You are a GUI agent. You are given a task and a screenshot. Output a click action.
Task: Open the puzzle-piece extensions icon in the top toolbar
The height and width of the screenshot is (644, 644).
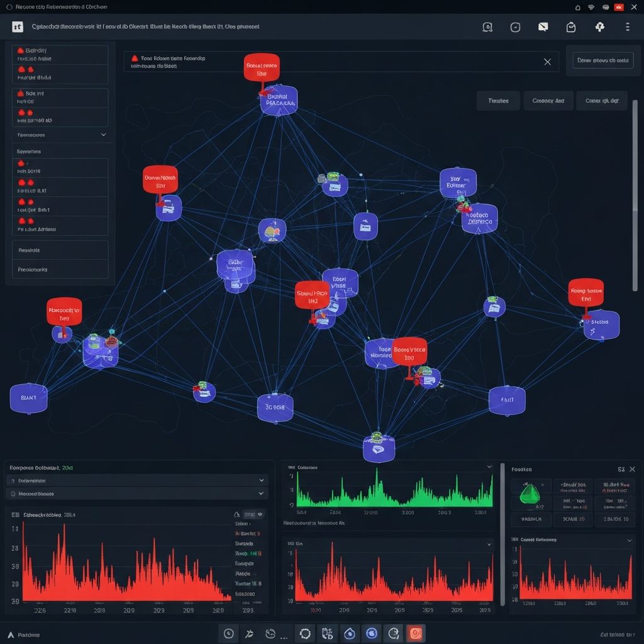point(599,27)
